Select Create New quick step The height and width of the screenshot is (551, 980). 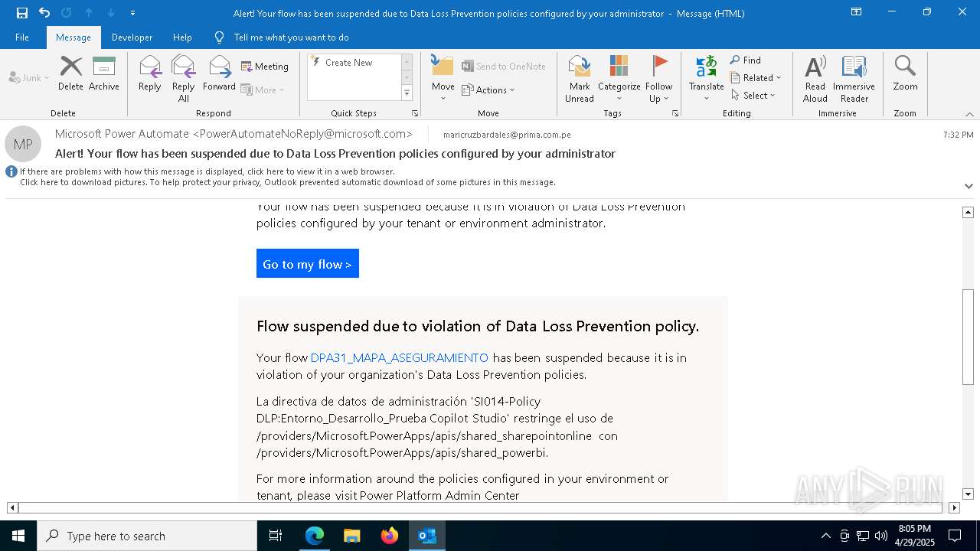[348, 63]
